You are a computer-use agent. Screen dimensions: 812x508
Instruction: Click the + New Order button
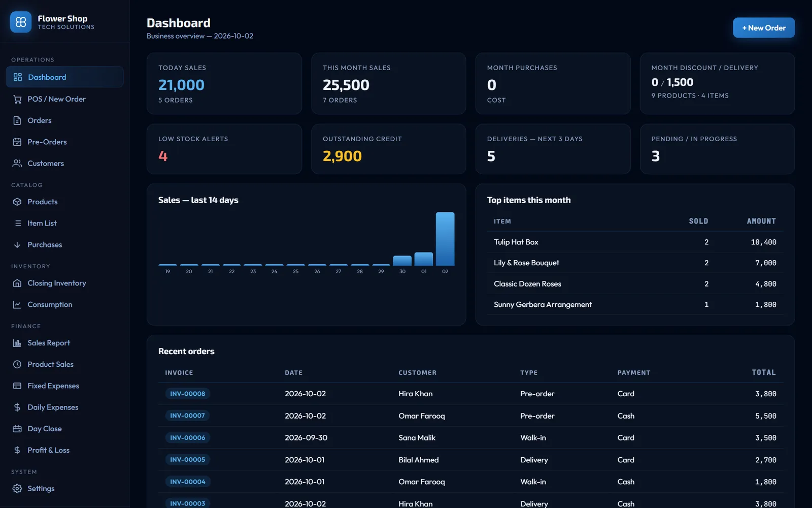click(764, 28)
